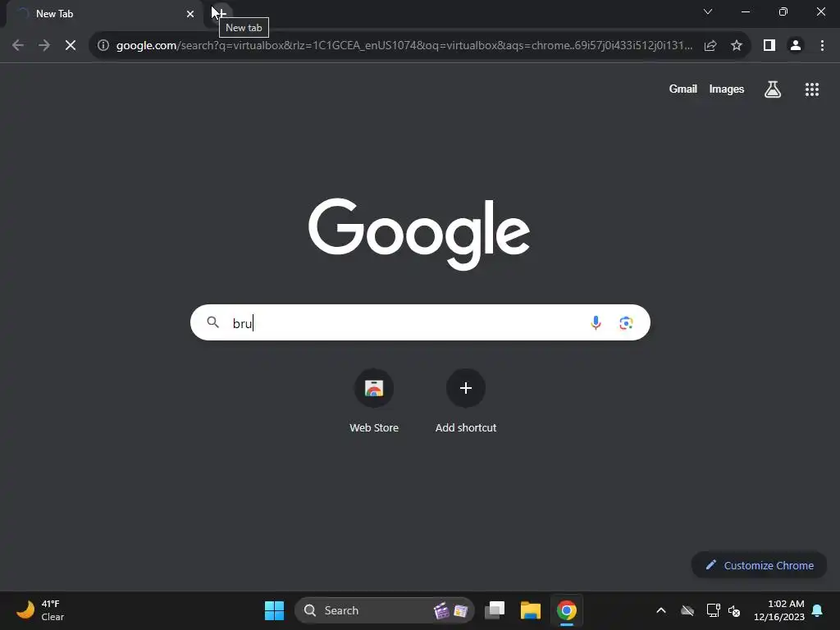
Task: Click the address bar URL
Action: (x=404, y=46)
